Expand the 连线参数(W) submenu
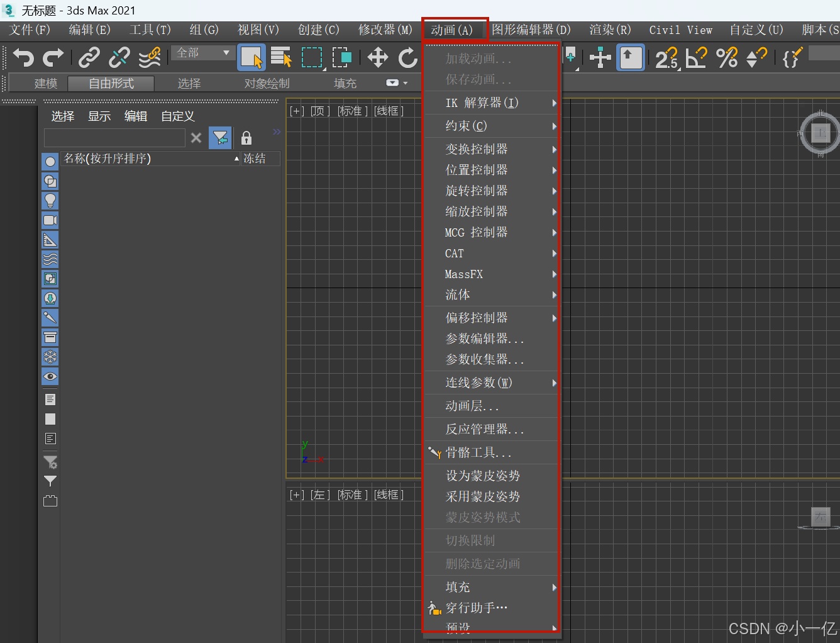Viewport: 840px width, 643px height. [492, 383]
